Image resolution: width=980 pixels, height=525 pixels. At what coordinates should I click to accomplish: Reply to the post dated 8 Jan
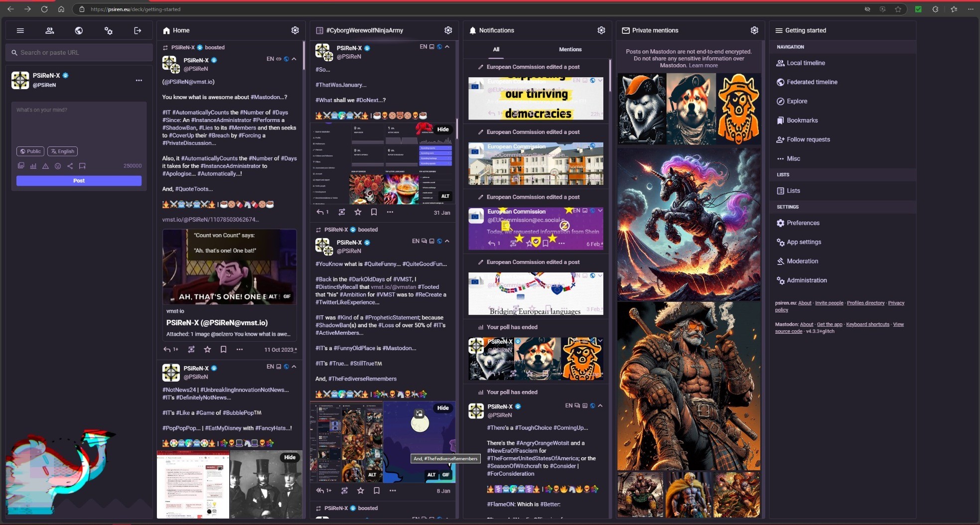click(320, 491)
